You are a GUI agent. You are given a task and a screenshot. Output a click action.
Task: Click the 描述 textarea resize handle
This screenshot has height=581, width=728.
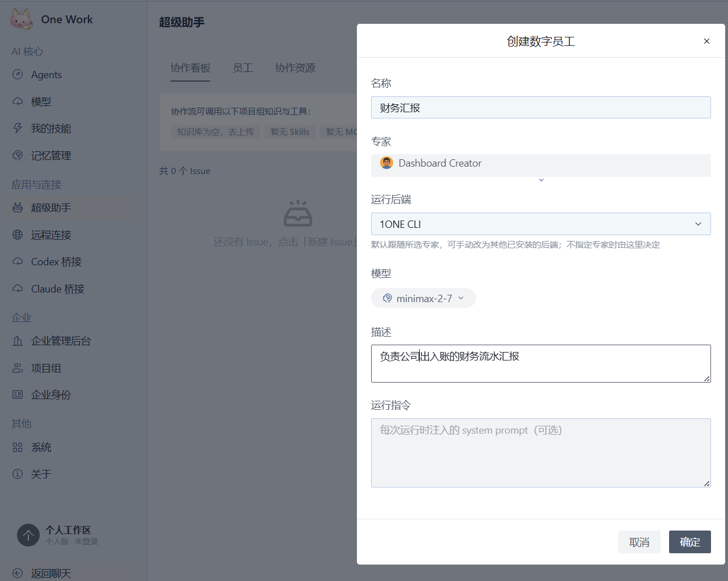click(x=706, y=378)
